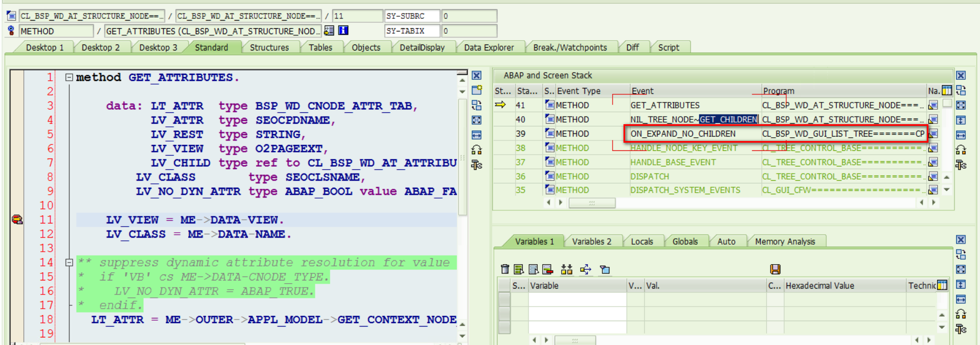The image size is (980, 345).
Task: Select the Variables 1 tab
Action: click(534, 241)
